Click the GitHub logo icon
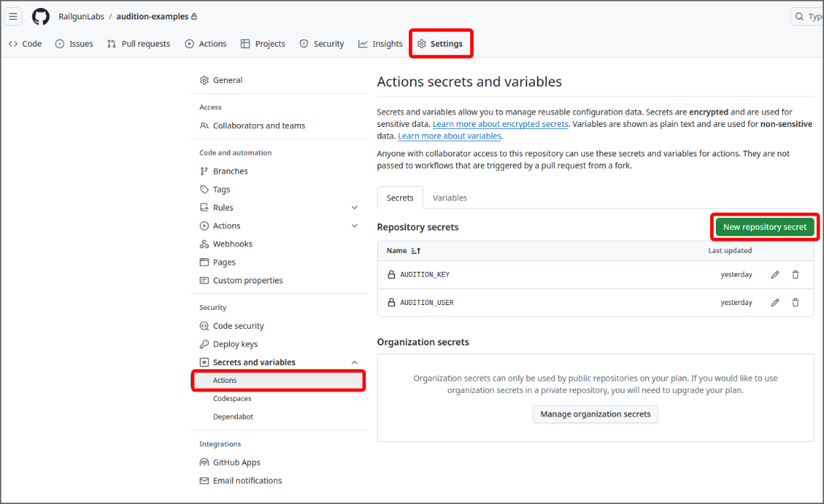 (x=41, y=17)
